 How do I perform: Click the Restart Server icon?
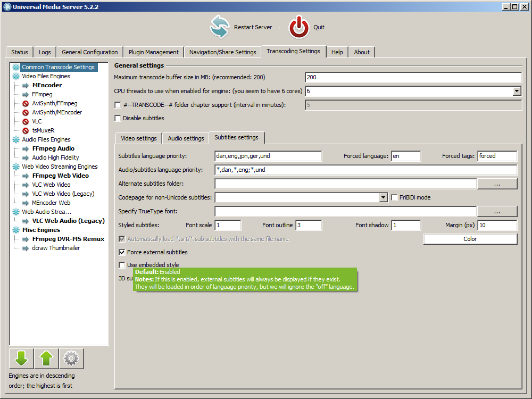(220, 27)
